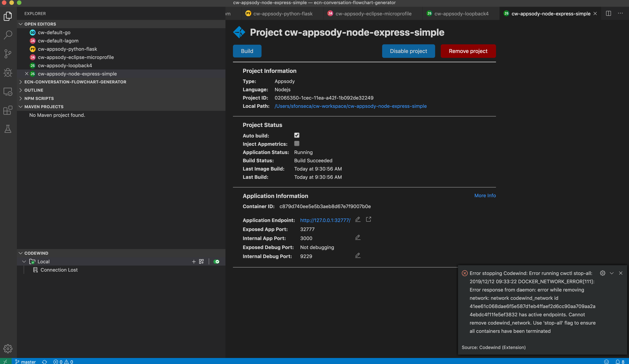Disable the Auto build checkbox
Viewport: 629px width, 364px height.
(297, 135)
